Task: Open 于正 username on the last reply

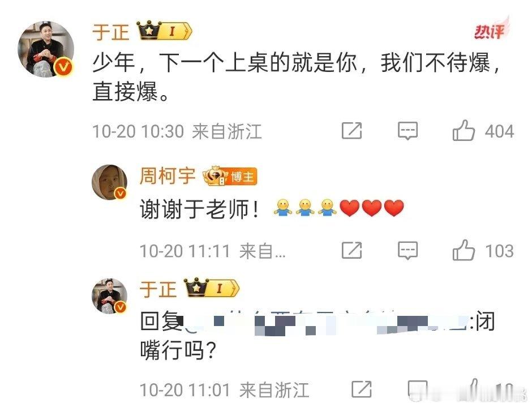Action: (x=158, y=289)
